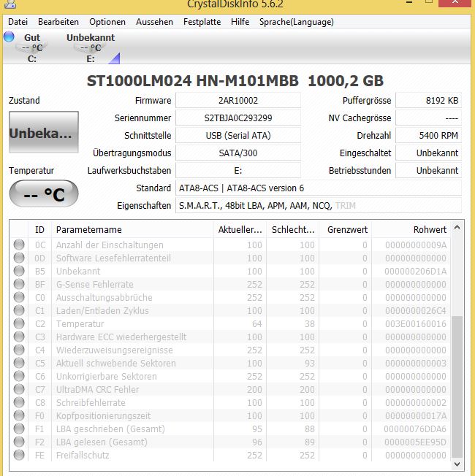Click status circle for Anzahl der Einschaltungen
475x476 pixels.
(x=19, y=245)
